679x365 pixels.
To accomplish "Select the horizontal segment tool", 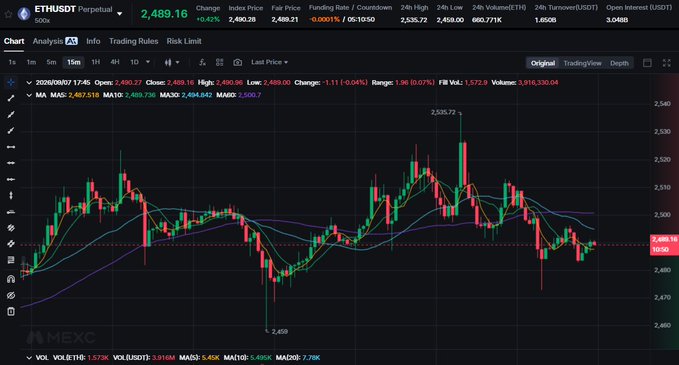I will pyautogui.click(x=11, y=179).
